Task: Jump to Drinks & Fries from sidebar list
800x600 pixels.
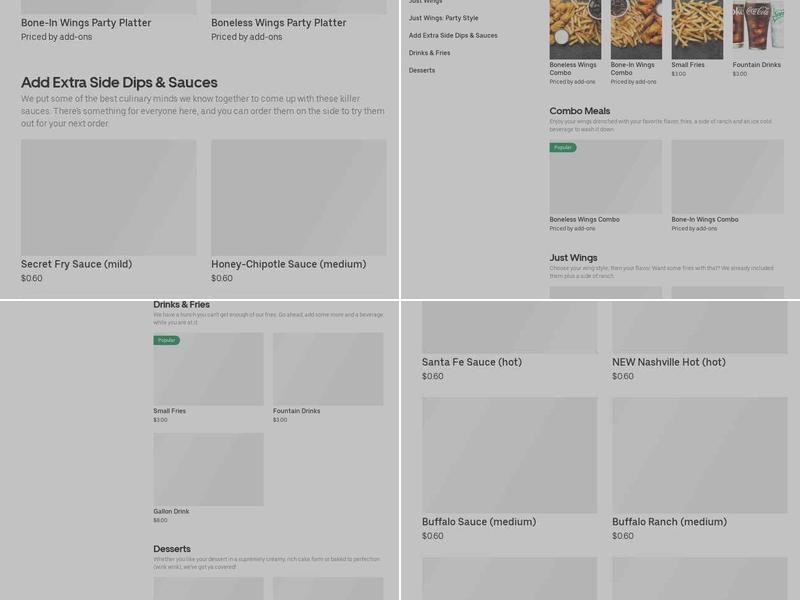Action: click(429, 53)
